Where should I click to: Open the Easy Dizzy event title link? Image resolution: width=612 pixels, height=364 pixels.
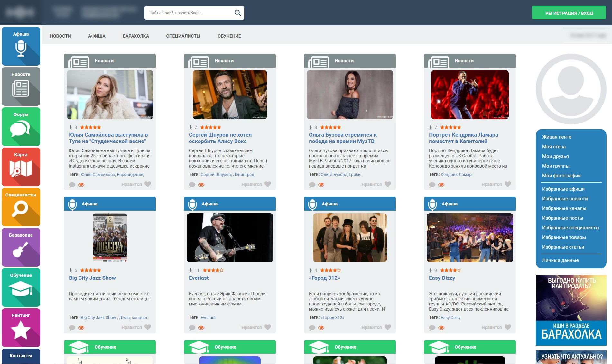pyautogui.click(x=442, y=278)
